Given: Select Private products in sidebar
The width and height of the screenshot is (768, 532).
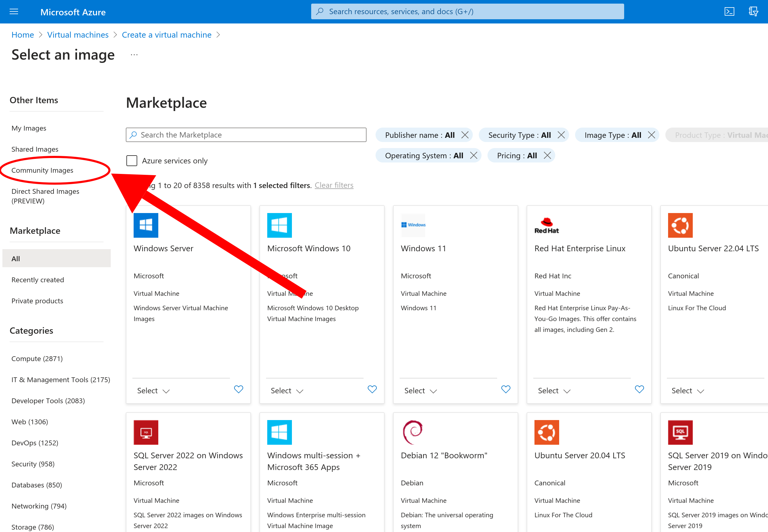Looking at the screenshot, I should click(37, 301).
